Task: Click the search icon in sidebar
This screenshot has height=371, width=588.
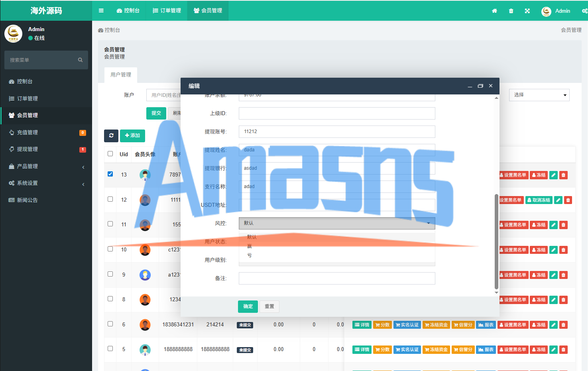Action: point(80,60)
